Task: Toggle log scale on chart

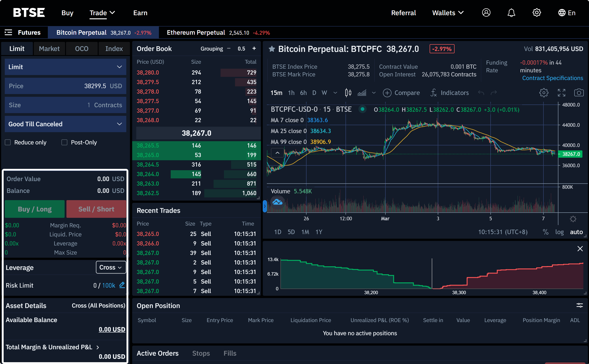Action: coord(559,232)
